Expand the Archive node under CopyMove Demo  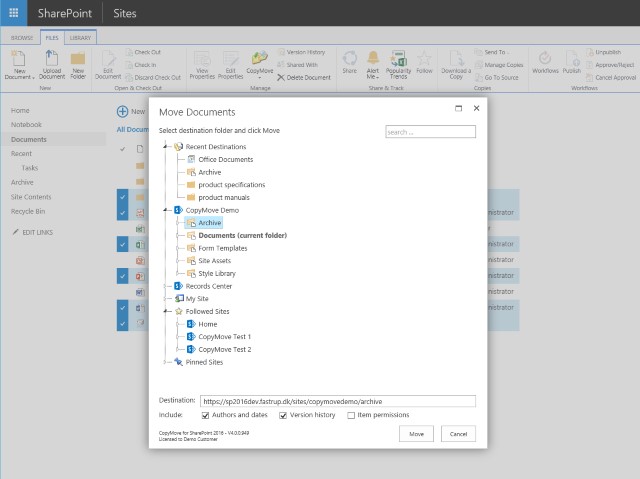tap(178, 223)
